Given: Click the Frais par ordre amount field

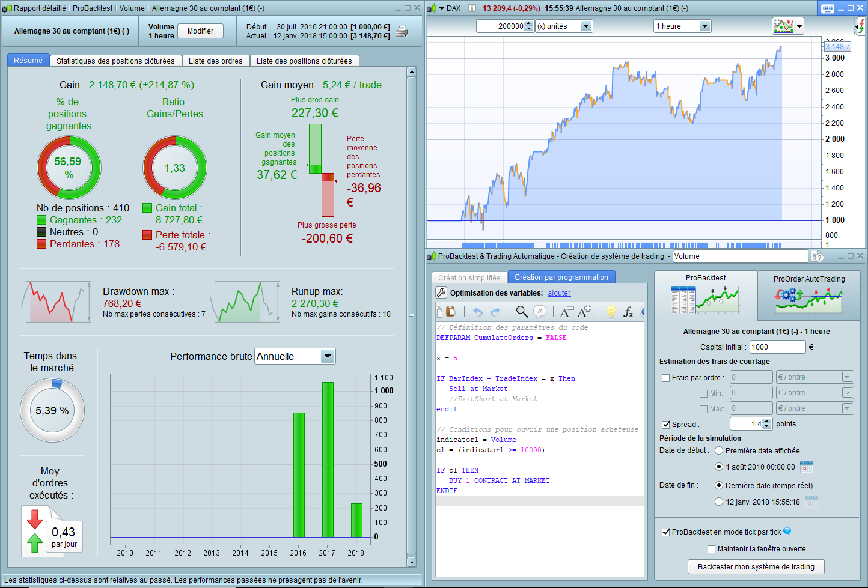Looking at the screenshot, I should point(751,377).
